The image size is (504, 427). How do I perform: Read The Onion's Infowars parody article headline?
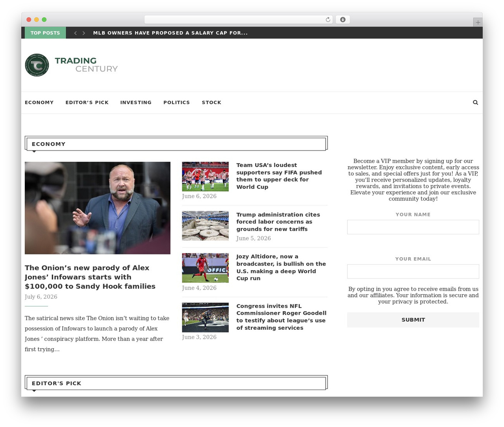pos(90,277)
